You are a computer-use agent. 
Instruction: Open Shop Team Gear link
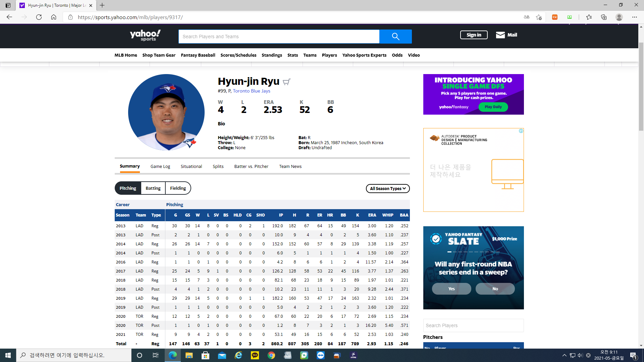point(159,55)
